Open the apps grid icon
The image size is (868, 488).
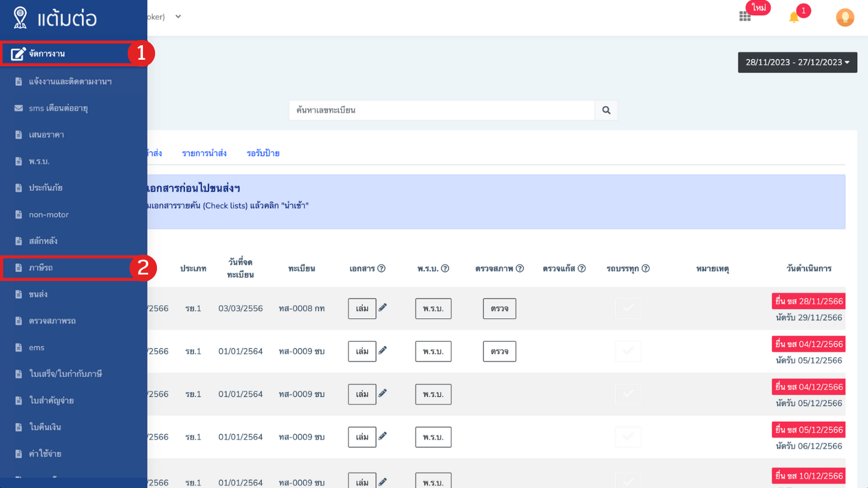pyautogui.click(x=745, y=17)
